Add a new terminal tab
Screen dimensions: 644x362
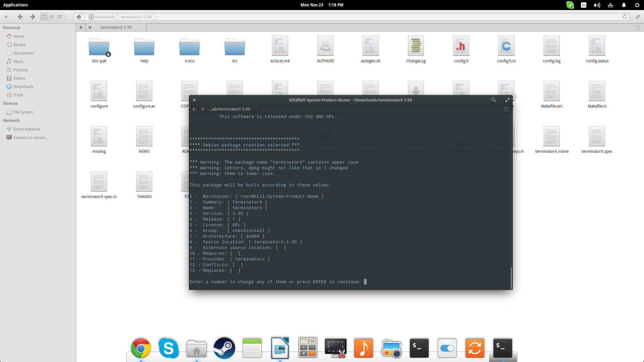click(x=194, y=109)
